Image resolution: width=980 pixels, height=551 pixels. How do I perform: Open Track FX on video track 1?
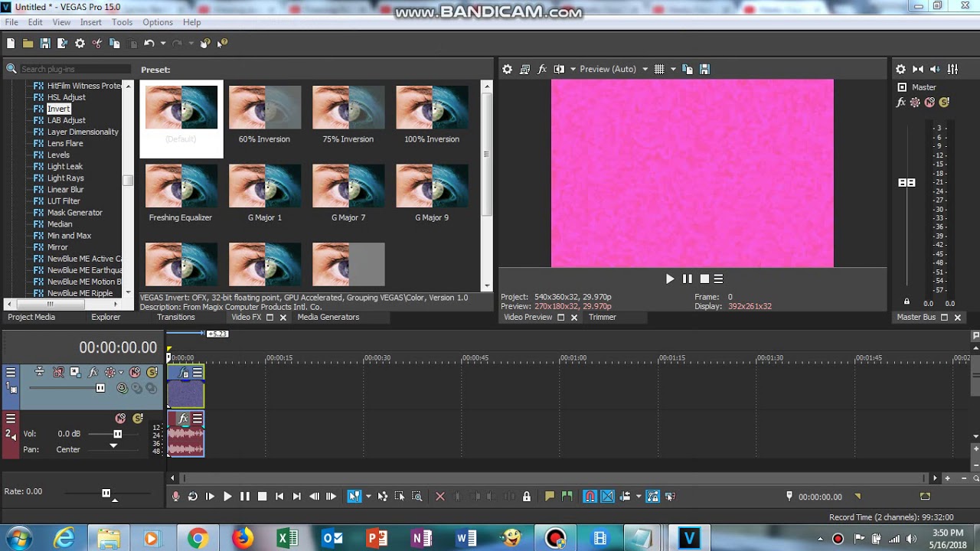click(93, 372)
